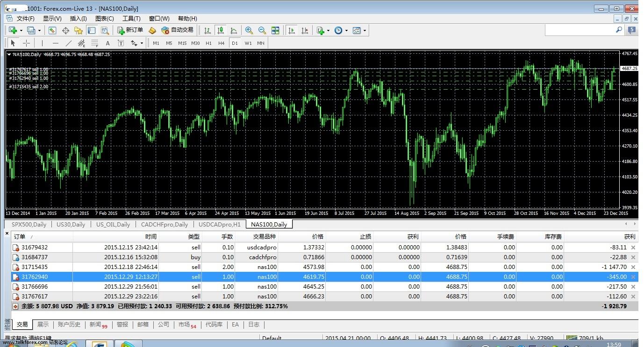
Task: Open the 图表(C) menu
Action: (105, 19)
